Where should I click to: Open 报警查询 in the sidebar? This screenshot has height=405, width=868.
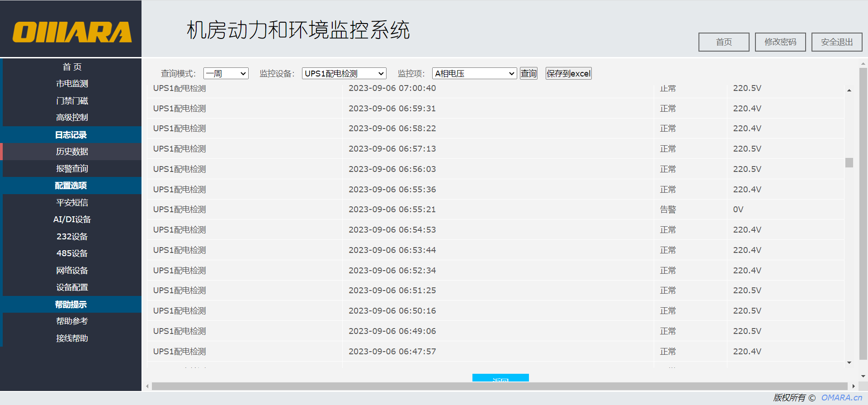tap(72, 169)
